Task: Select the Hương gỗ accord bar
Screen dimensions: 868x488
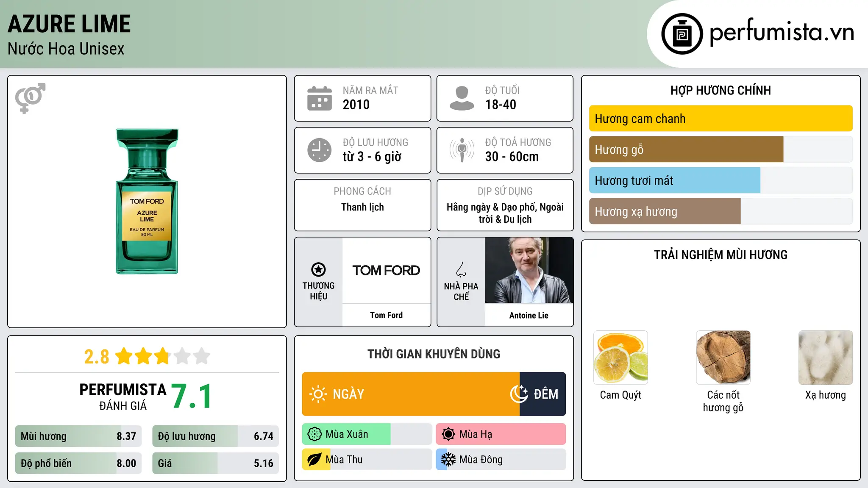Action: coord(721,150)
